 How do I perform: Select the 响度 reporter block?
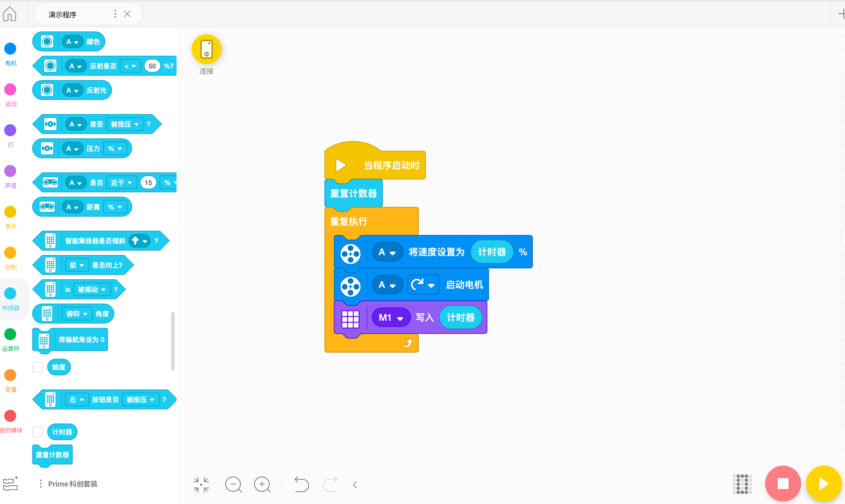pos(59,367)
